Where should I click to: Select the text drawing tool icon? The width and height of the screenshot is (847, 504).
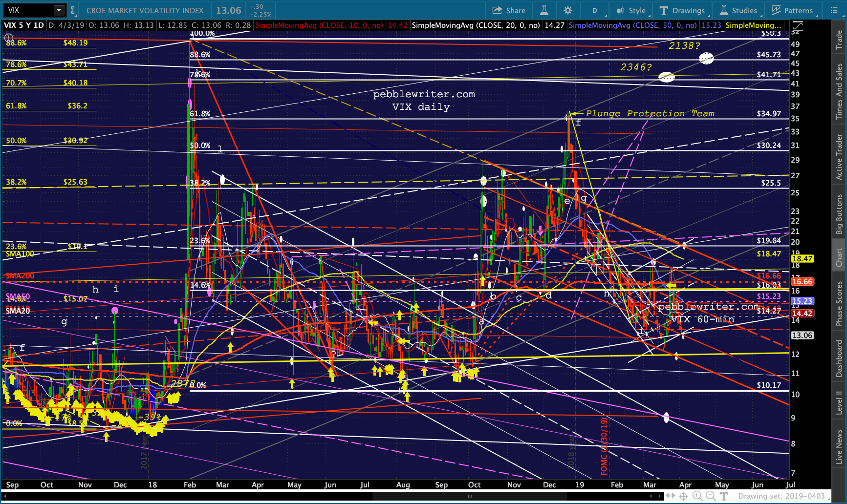(x=724, y=496)
